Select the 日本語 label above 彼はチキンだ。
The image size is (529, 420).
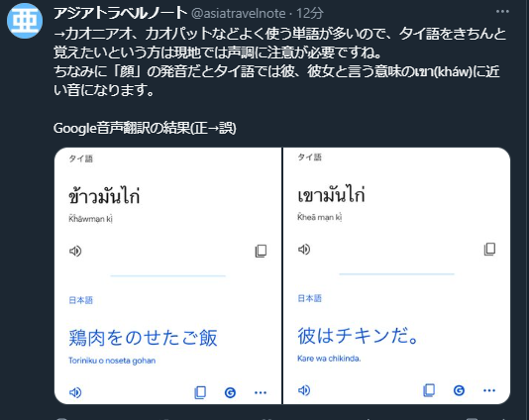(x=309, y=298)
